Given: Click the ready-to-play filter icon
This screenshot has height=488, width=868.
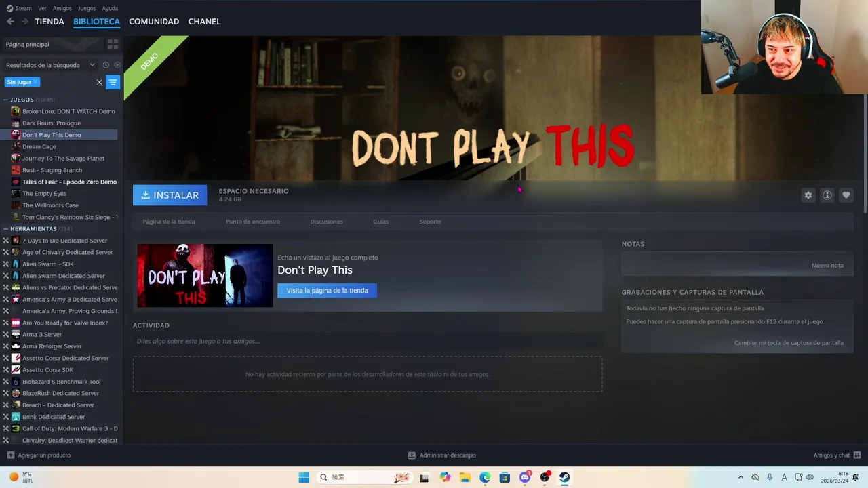Looking at the screenshot, I should (x=117, y=65).
